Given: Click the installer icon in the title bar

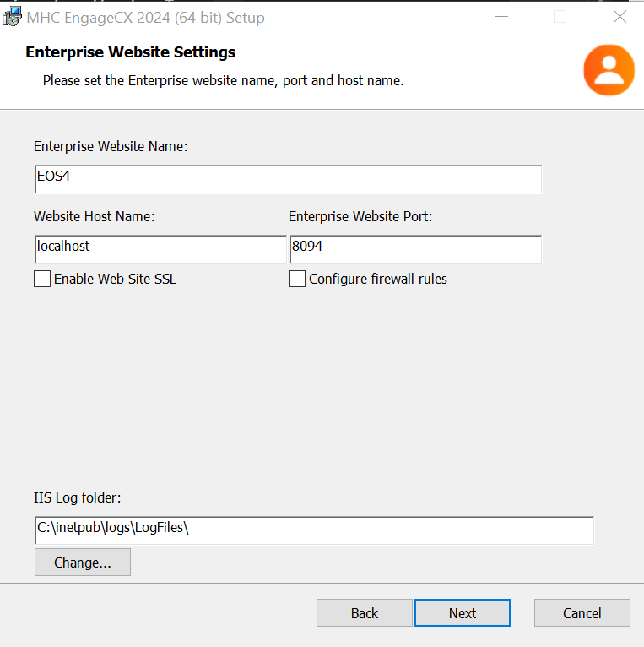Looking at the screenshot, I should 12,17.
